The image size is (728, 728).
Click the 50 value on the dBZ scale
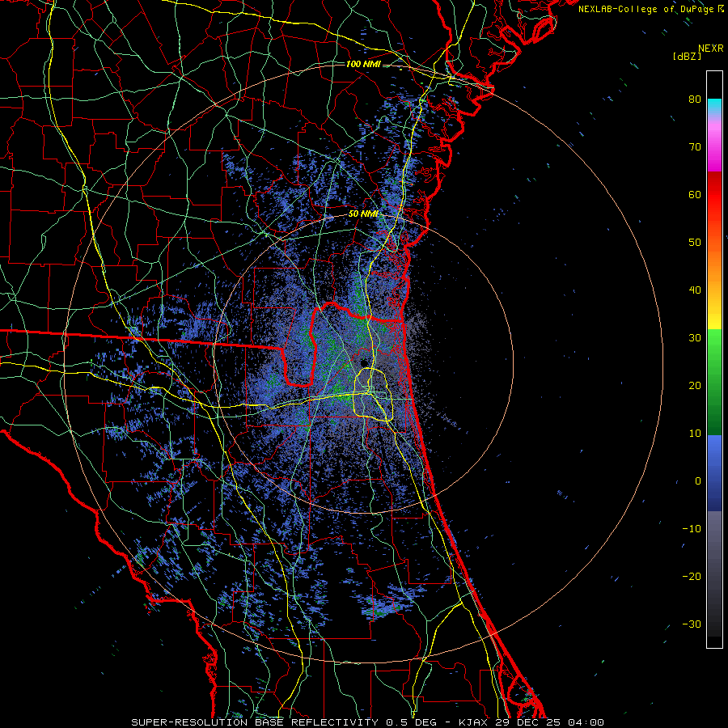[695, 243]
